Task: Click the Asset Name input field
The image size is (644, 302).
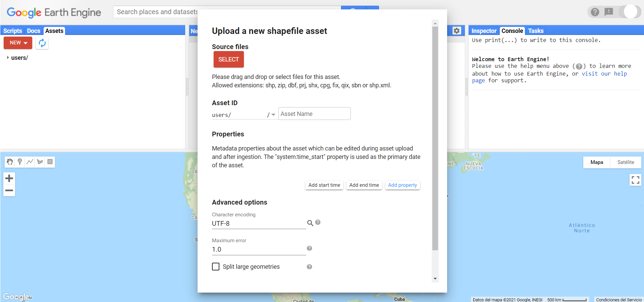Action: (x=315, y=114)
